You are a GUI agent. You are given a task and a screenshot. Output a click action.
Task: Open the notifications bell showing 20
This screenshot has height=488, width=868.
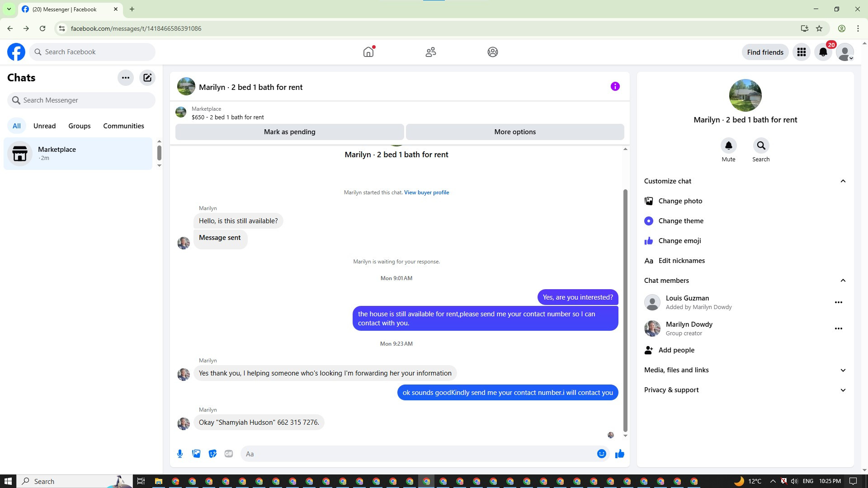pyautogui.click(x=823, y=52)
